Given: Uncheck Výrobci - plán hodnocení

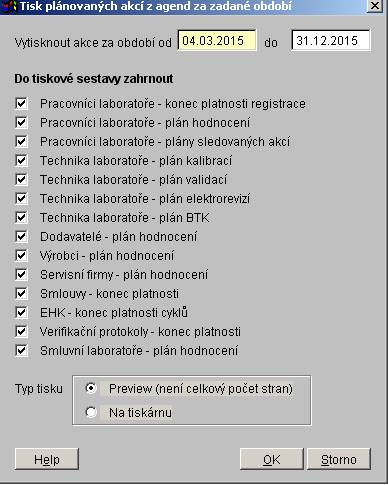Looking at the screenshot, I should tap(21, 255).
